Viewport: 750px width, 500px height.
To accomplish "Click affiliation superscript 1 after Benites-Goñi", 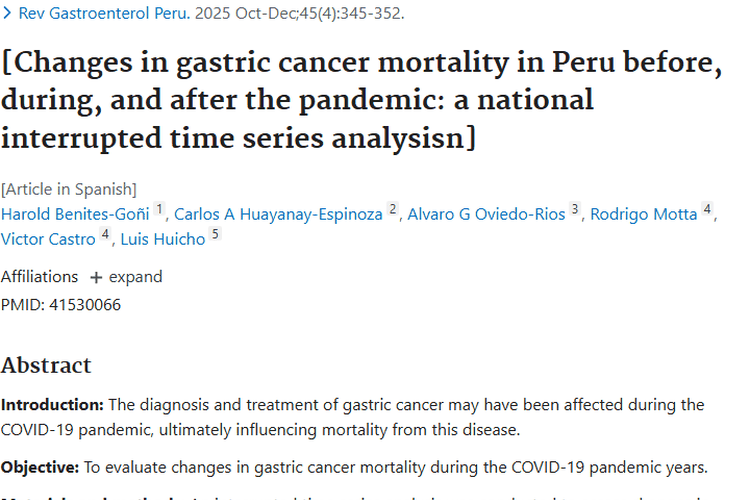I will pos(160,210).
